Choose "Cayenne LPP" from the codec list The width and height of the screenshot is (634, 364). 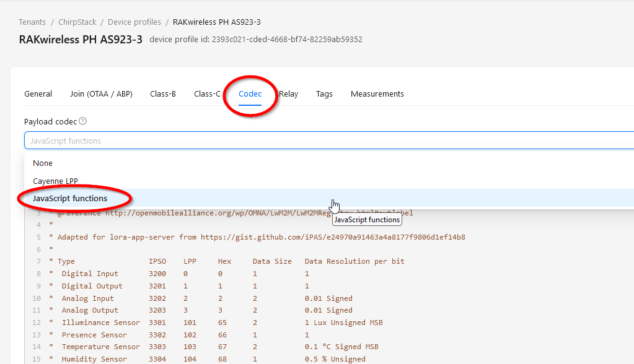tap(55, 180)
